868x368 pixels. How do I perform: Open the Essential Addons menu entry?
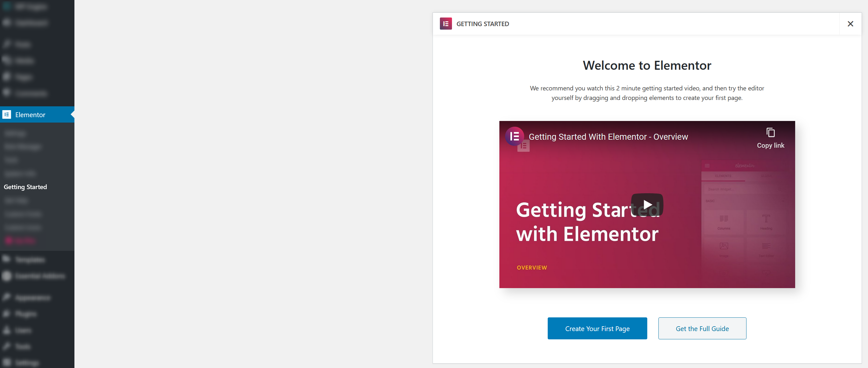39,276
